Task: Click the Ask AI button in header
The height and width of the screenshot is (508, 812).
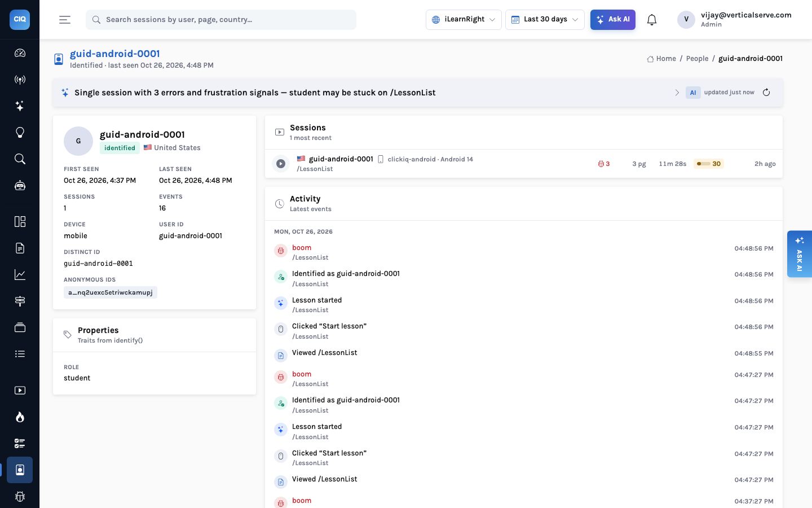Action: (613, 20)
